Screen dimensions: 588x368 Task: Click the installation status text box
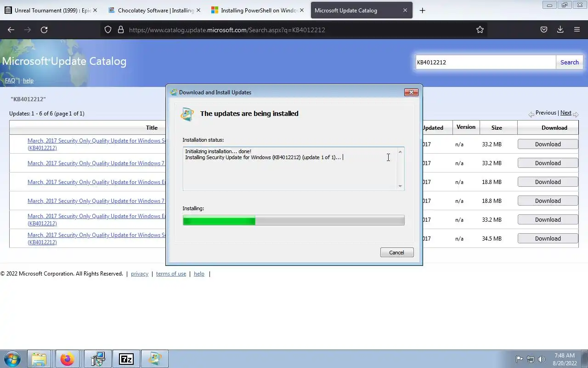coord(294,169)
